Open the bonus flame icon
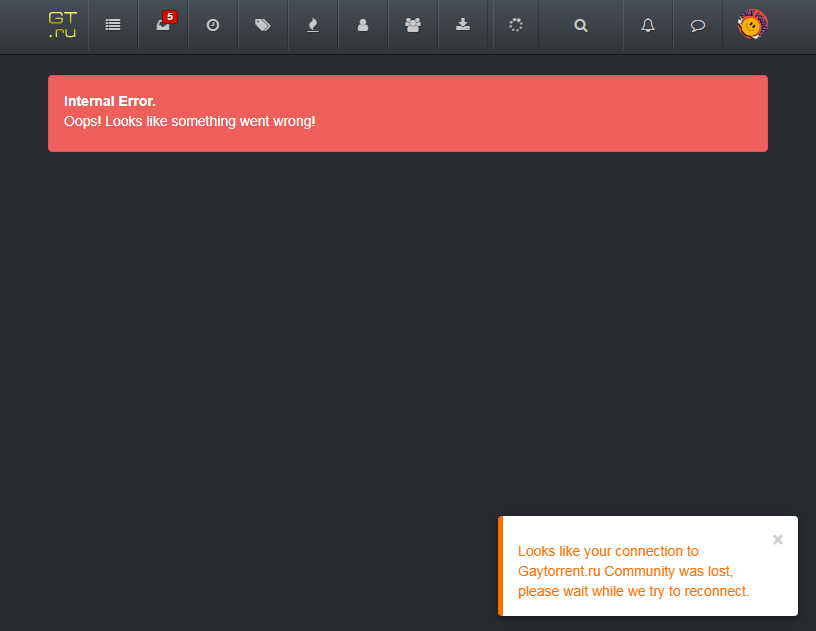Screen dimensions: 816x631 click(x=312, y=25)
